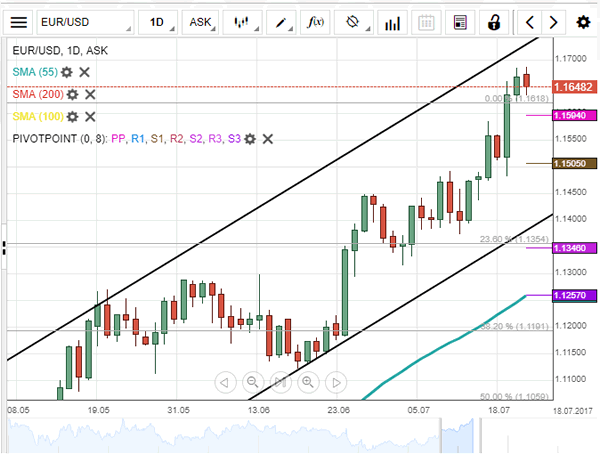The image size is (600, 455).
Task: Change the 1D timeframe dropdown
Action: click(158, 23)
